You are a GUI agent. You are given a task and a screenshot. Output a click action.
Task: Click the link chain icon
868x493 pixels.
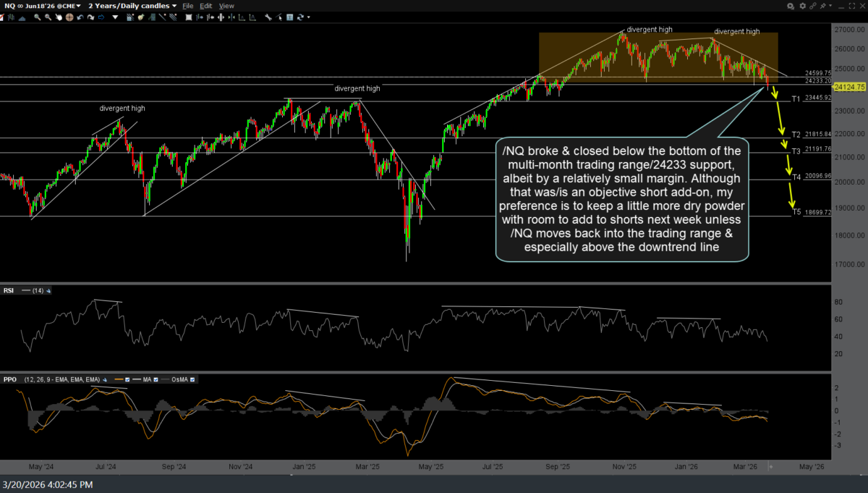[813, 6]
